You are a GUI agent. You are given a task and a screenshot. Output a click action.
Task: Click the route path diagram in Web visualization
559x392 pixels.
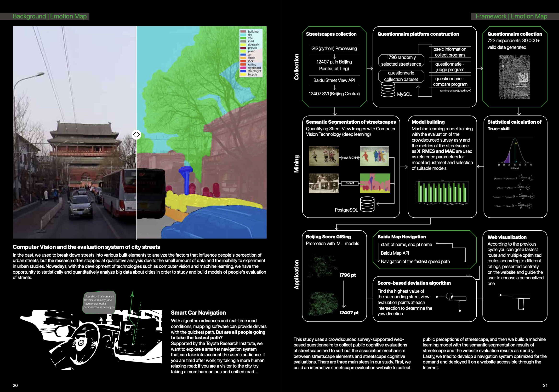pos(515,302)
